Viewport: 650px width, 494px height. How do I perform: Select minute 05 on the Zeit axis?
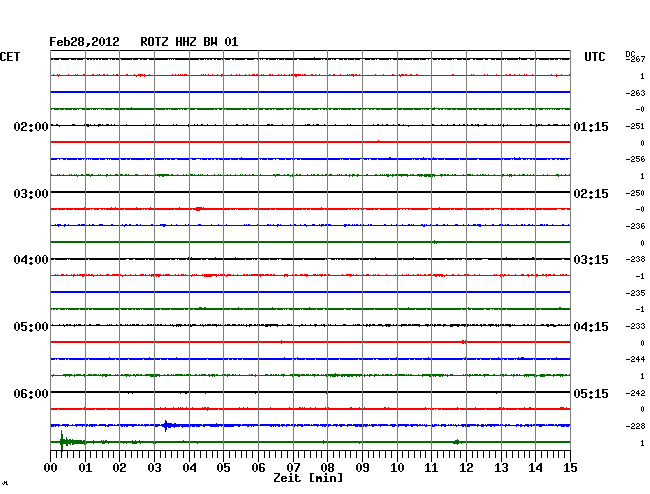tap(223, 467)
